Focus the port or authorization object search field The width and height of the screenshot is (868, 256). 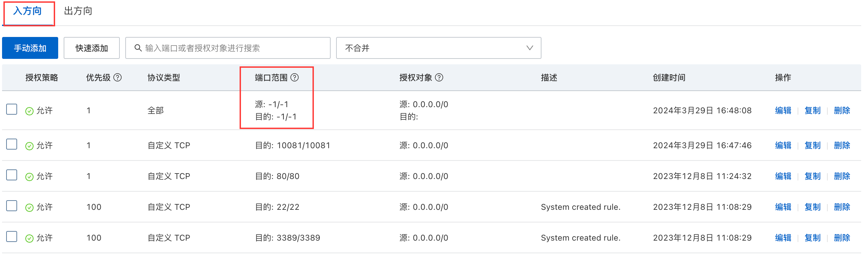(233, 48)
